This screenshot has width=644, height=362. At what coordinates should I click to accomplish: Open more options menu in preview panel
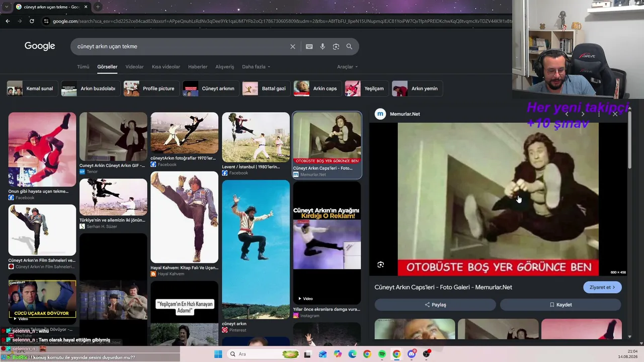point(599,114)
